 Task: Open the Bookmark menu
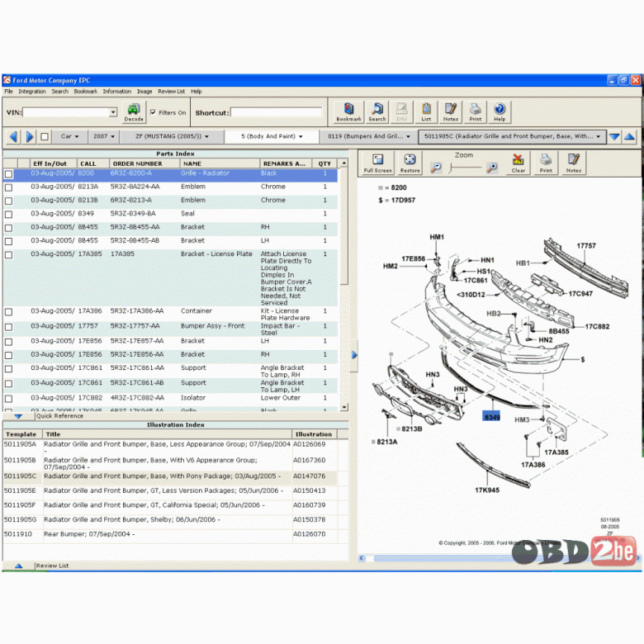point(85,91)
